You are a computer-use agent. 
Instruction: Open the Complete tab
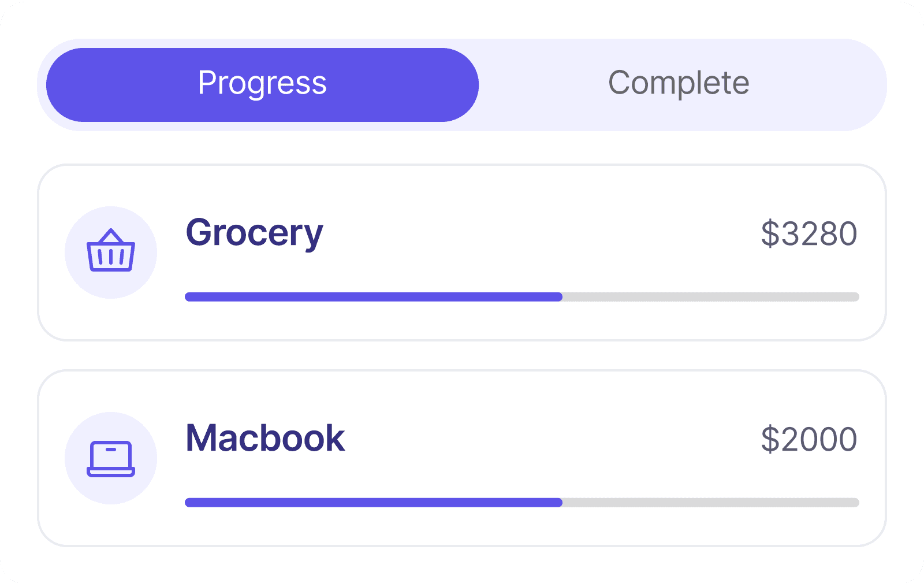coord(679,84)
